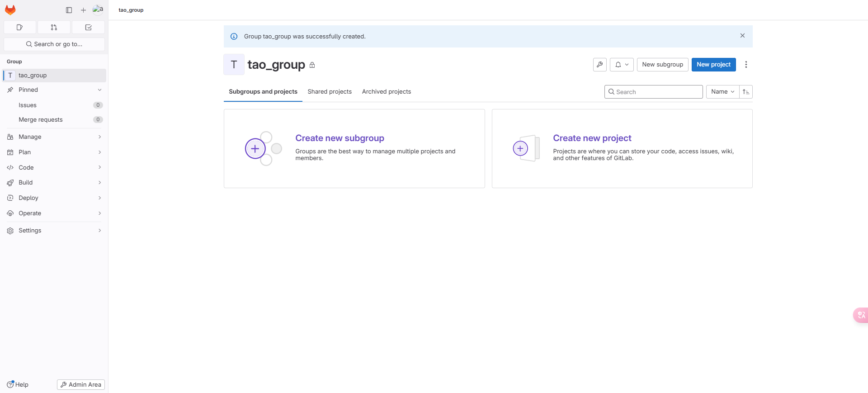868x393 pixels.
Task: Click the pink translate widget
Action: coord(861,315)
